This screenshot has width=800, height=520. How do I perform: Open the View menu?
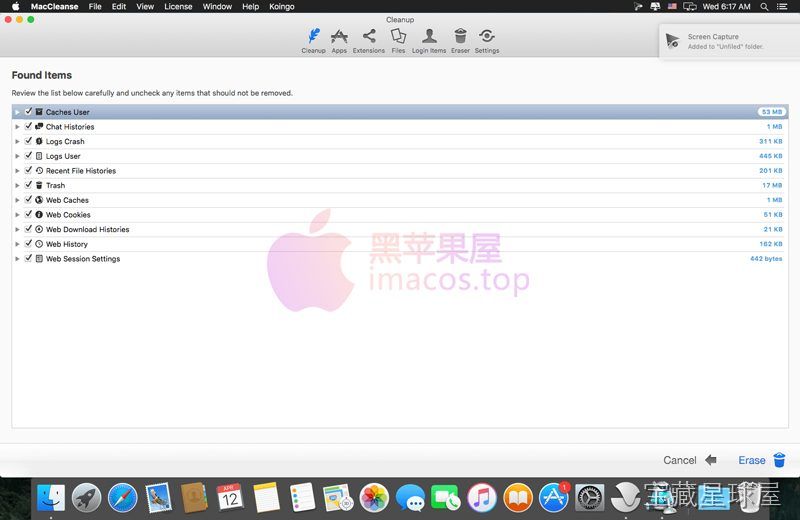point(145,7)
